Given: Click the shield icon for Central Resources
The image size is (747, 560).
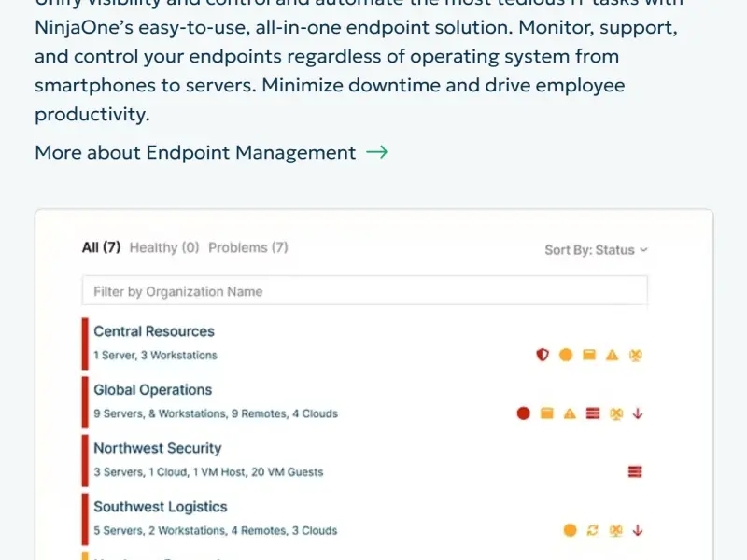Looking at the screenshot, I should (543, 355).
